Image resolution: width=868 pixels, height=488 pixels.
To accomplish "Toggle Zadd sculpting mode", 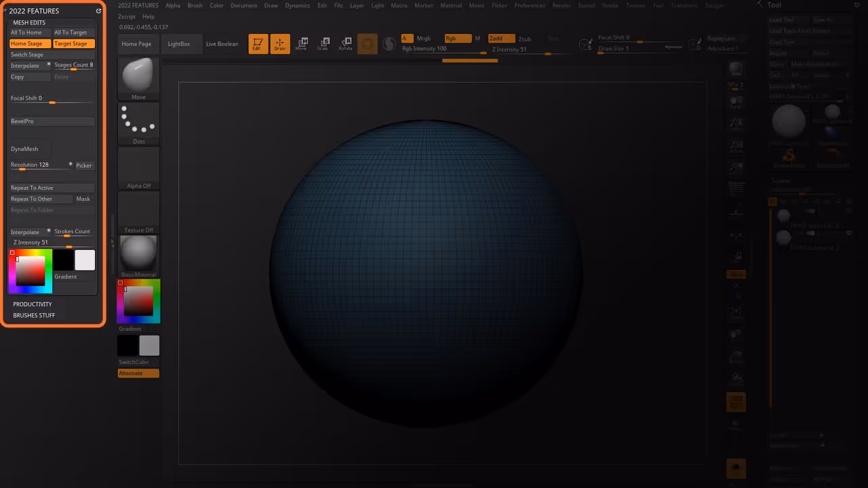I will click(501, 39).
